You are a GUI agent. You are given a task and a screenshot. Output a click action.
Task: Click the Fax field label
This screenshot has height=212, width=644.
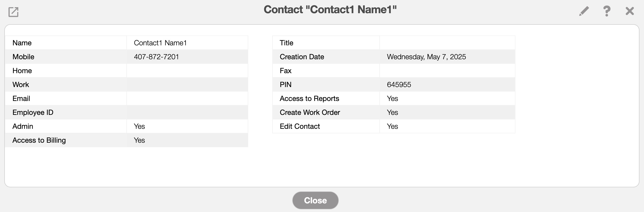pyautogui.click(x=285, y=71)
